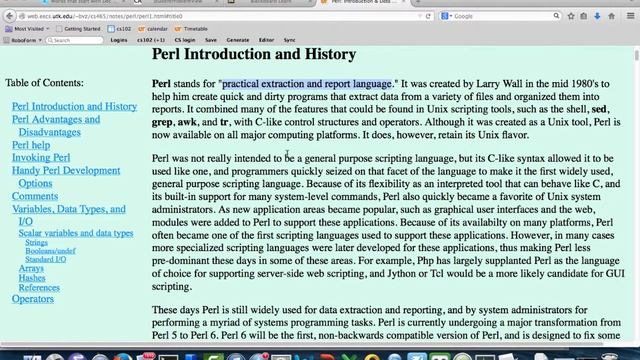640x360 pixels.
Task: Click the "Table of Contents:" label
Action: point(44,83)
